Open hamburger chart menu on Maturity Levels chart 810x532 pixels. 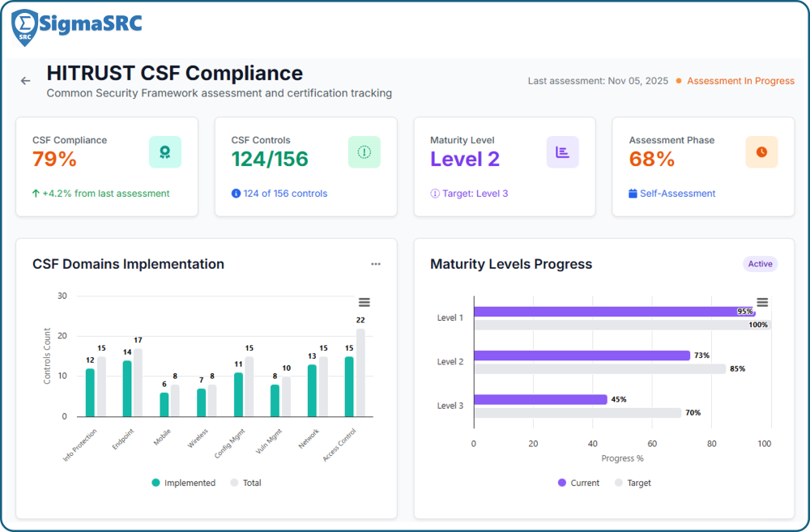click(x=762, y=303)
